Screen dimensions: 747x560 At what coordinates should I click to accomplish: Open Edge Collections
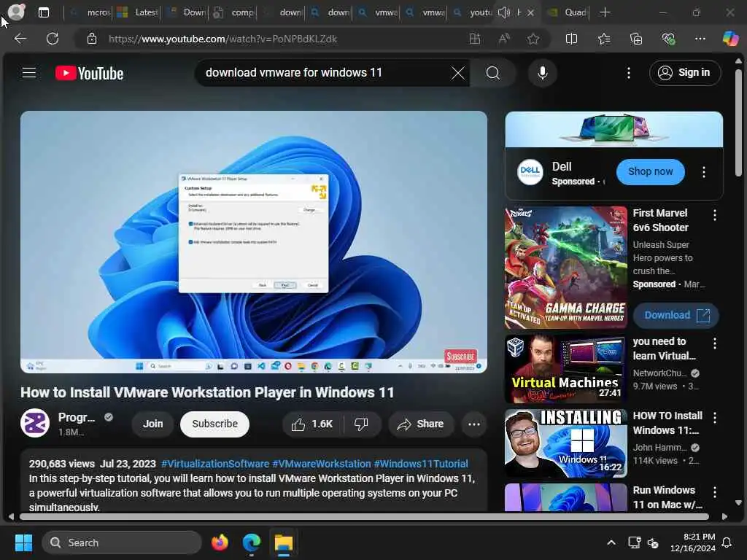coord(636,39)
